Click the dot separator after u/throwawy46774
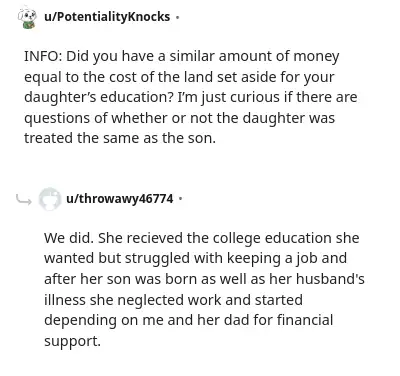 pos(180,199)
